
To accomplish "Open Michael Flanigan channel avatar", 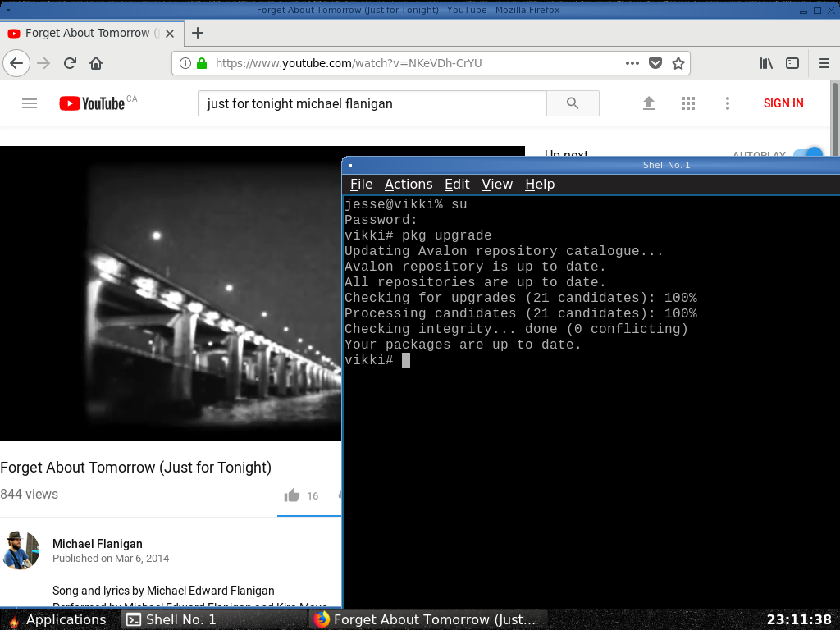I will pos(21,550).
